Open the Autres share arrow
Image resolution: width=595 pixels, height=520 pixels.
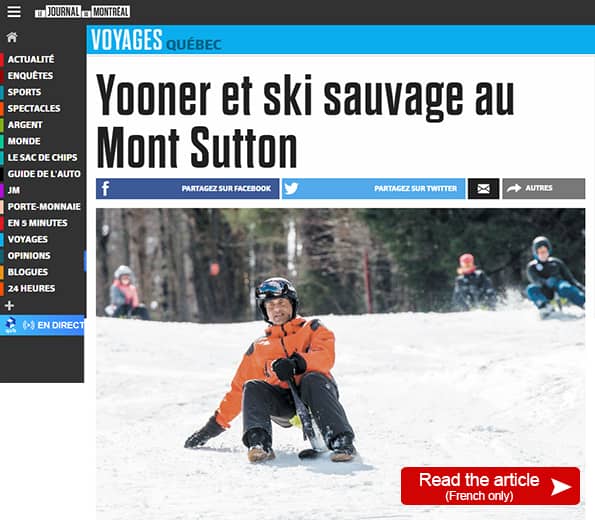(514, 188)
